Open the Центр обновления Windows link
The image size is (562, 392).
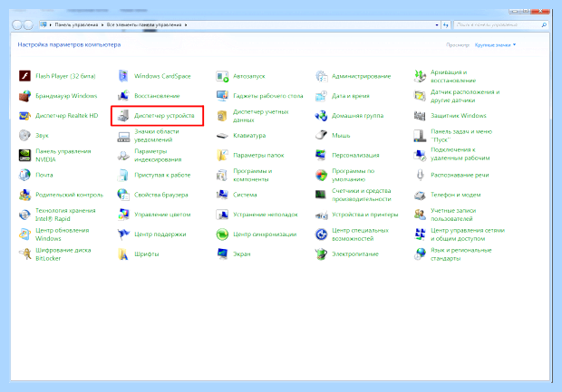62,234
